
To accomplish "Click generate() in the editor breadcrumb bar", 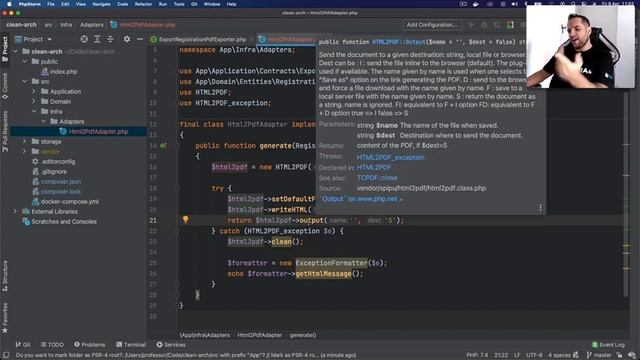I will 303,335.
